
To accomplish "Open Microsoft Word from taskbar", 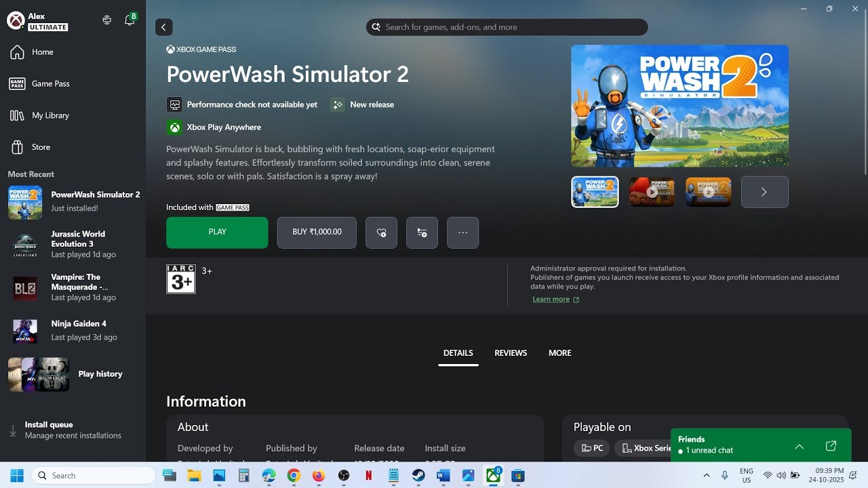I will pyautogui.click(x=443, y=476).
